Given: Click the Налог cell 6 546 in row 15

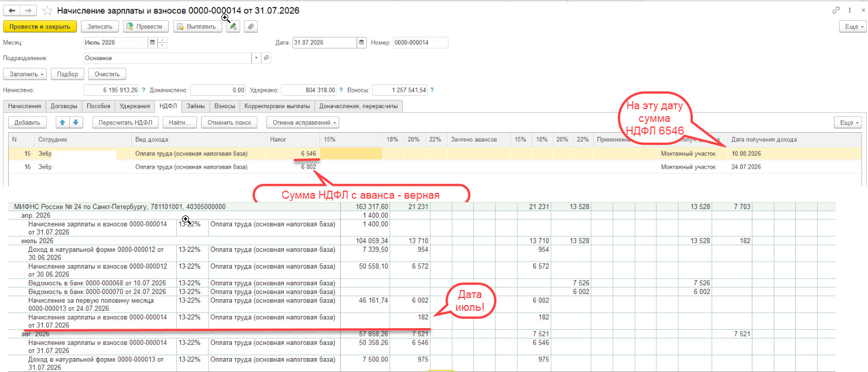Looking at the screenshot, I should point(293,154).
